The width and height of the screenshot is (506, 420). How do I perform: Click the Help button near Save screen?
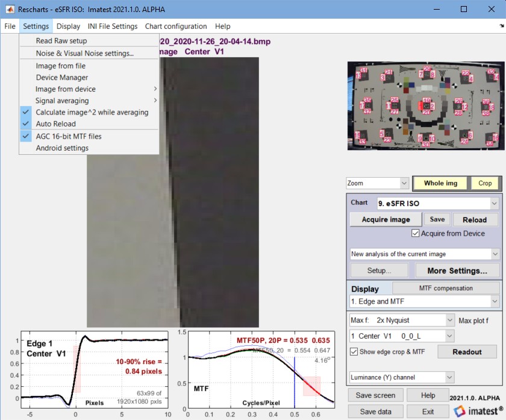[x=428, y=395]
